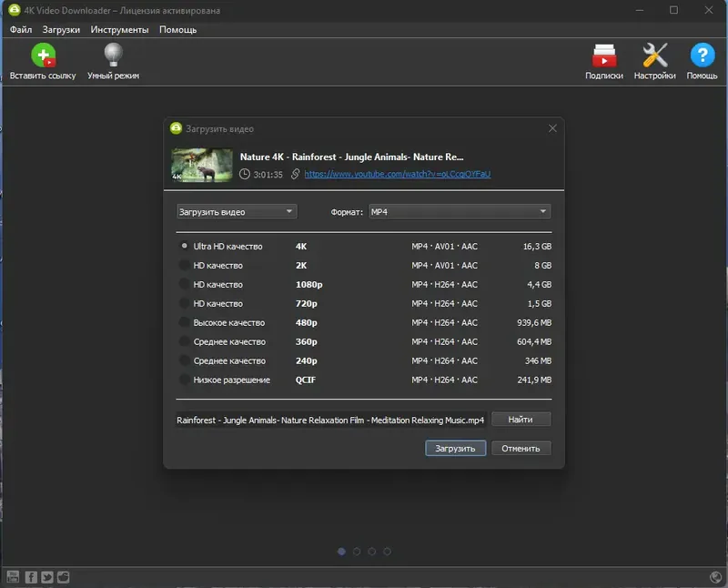
Task: Click the 1080p resolution label
Action: pos(308,284)
